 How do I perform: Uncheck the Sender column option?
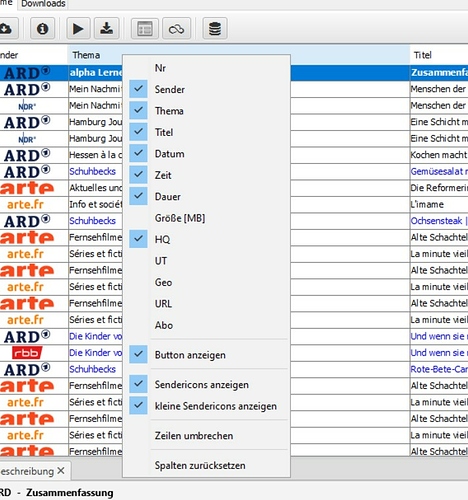coord(138,89)
